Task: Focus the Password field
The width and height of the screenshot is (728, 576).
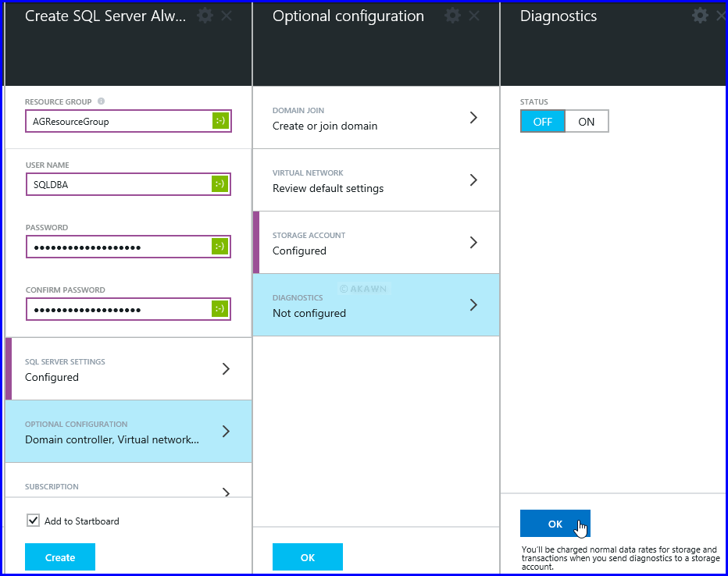Action: coord(128,247)
